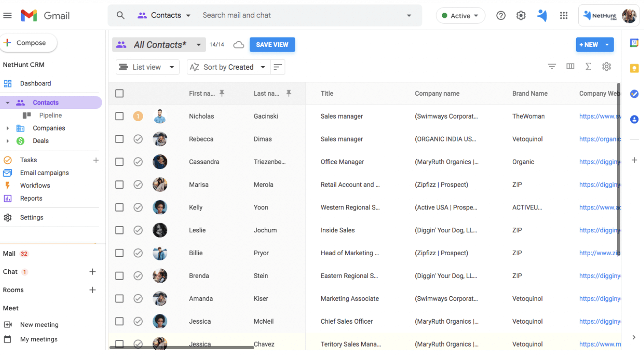Click the SAVE VIEW button
Viewport: 644px width, 358px height.
click(x=272, y=44)
